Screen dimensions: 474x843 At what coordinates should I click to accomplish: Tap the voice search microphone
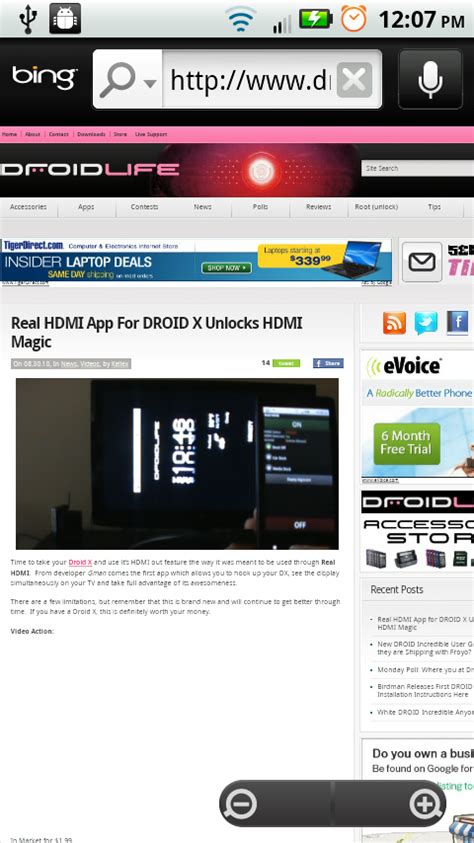click(430, 80)
